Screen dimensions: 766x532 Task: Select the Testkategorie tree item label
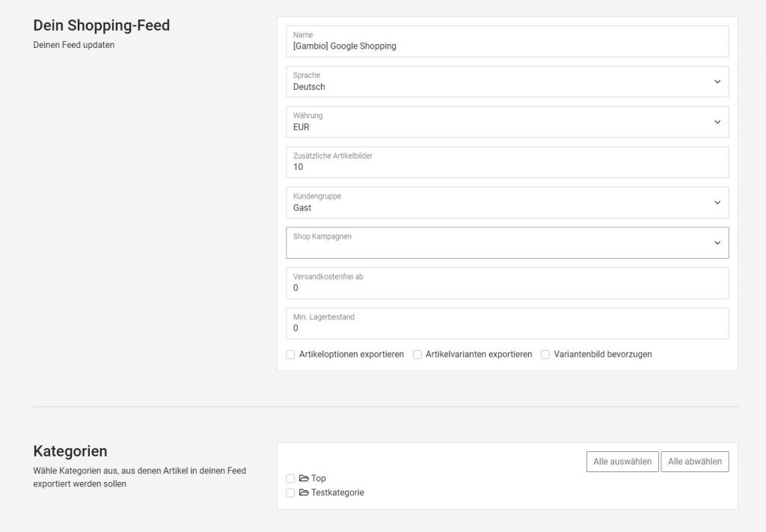(337, 492)
